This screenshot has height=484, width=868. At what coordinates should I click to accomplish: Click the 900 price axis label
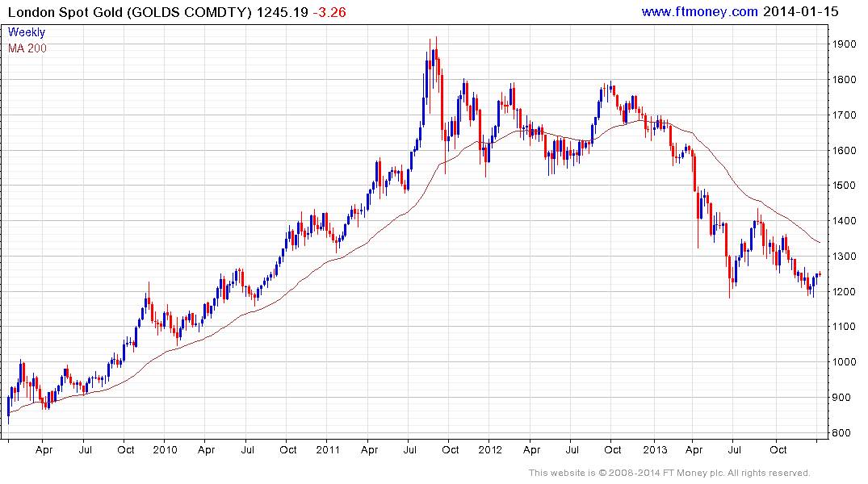(x=841, y=397)
